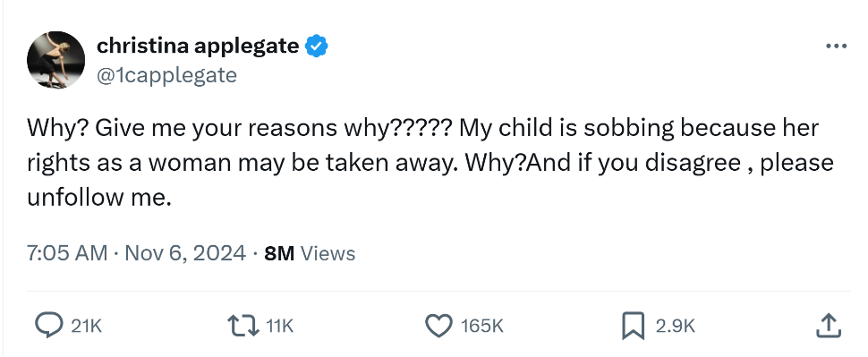Click the tweet text starting with Why?
The height and width of the screenshot is (357, 868).
click(430, 162)
